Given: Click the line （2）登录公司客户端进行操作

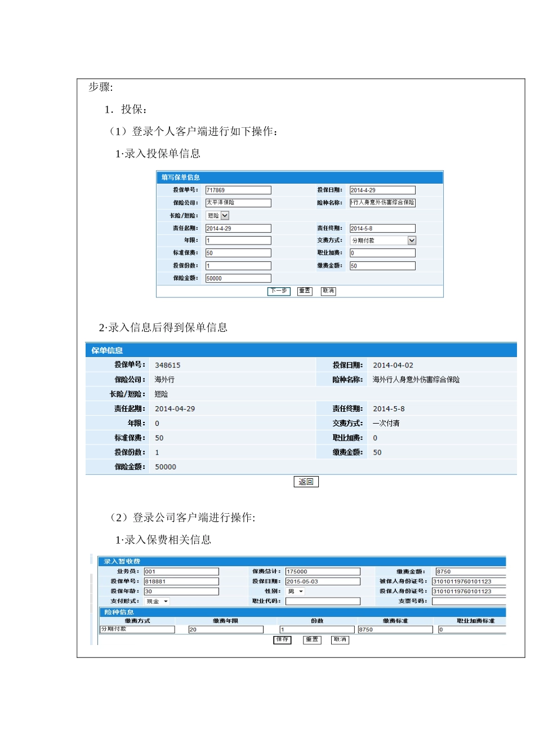Looking at the screenshot, I should [x=181, y=517].
